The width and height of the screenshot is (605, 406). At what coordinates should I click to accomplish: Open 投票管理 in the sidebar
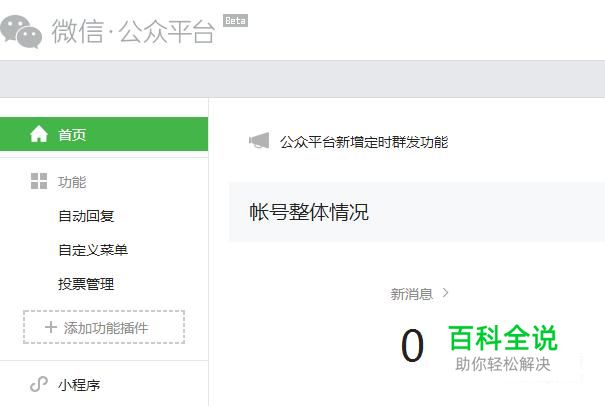tap(86, 284)
